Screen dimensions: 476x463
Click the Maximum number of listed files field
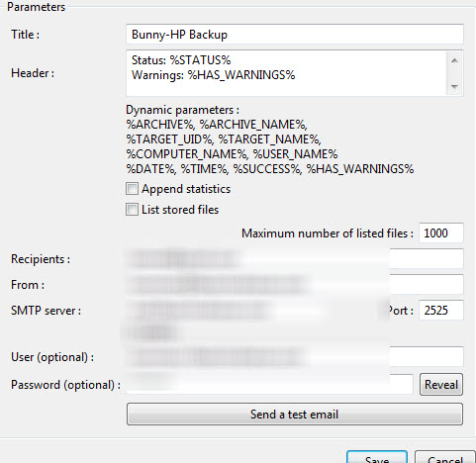click(441, 233)
